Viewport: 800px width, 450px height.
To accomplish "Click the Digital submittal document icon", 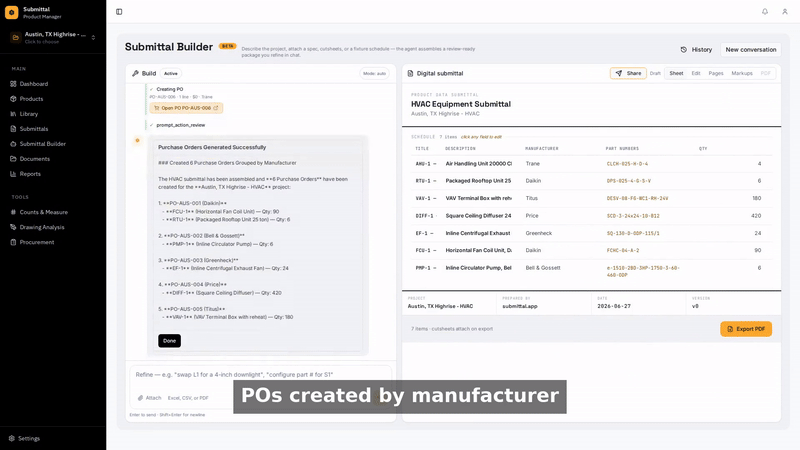I will click(x=410, y=73).
